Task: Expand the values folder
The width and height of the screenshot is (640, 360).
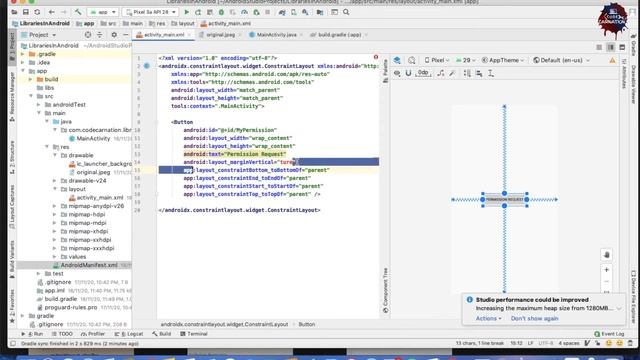Action: (x=55, y=257)
